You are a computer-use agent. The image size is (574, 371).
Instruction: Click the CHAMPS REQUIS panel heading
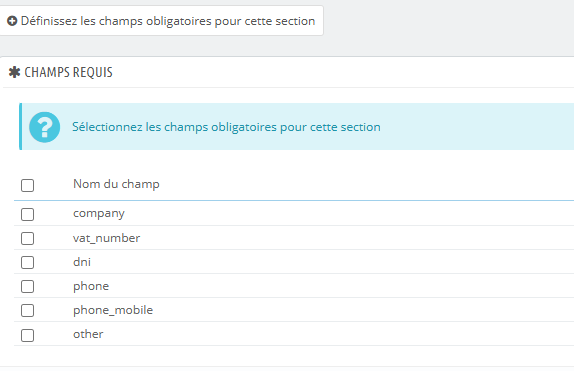click(x=68, y=72)
